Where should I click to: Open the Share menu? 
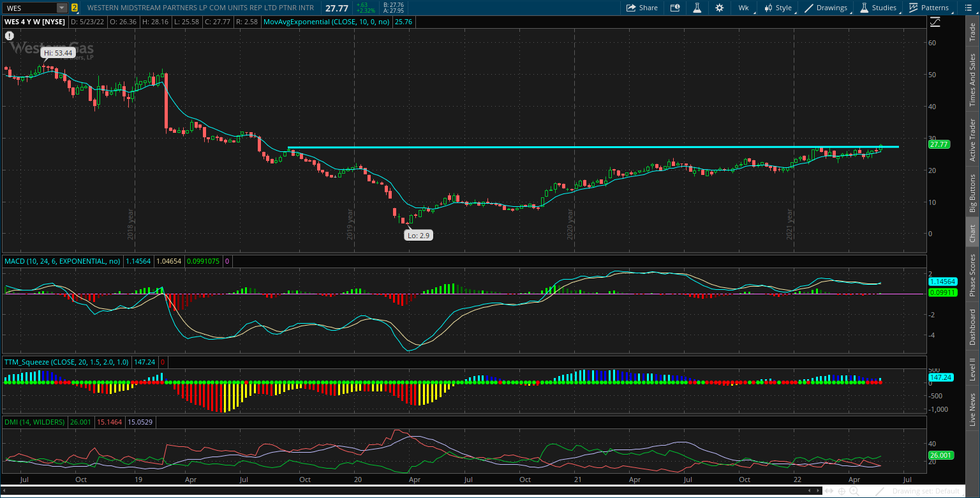click(x=642, y=8)
